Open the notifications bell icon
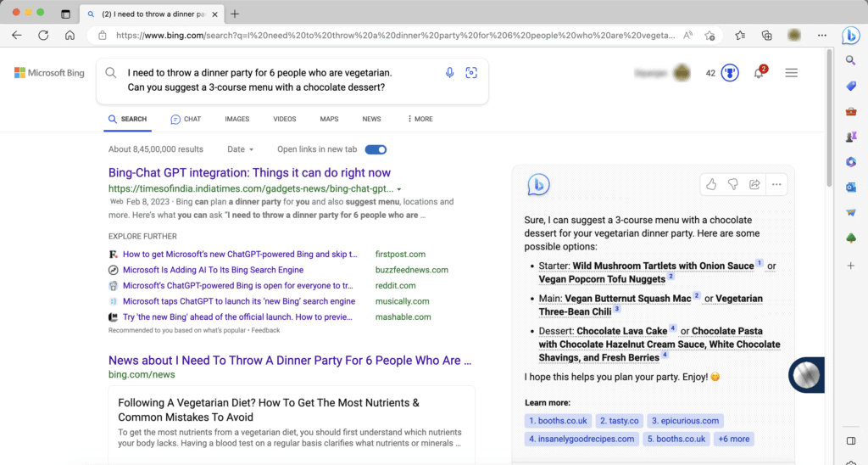Image resolution: width=868 pixels, height=465 pixels. [x=759, y=74]
